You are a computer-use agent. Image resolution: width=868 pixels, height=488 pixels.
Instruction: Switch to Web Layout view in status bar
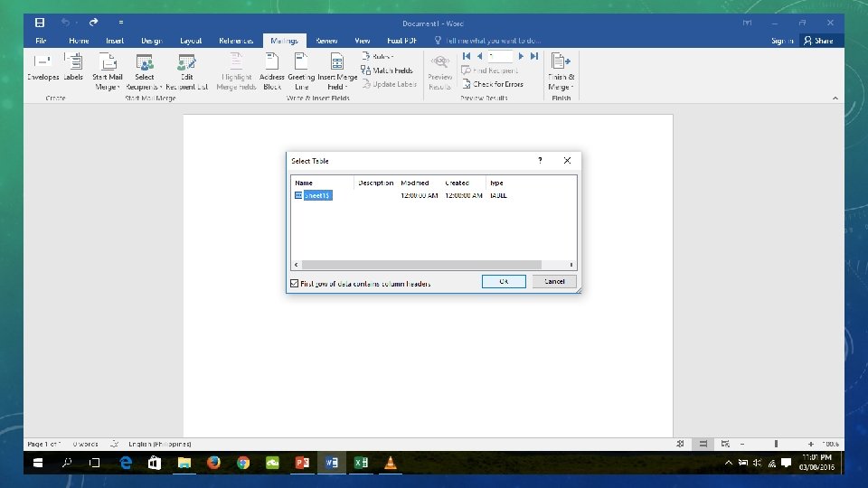click(x=725, y=444)
